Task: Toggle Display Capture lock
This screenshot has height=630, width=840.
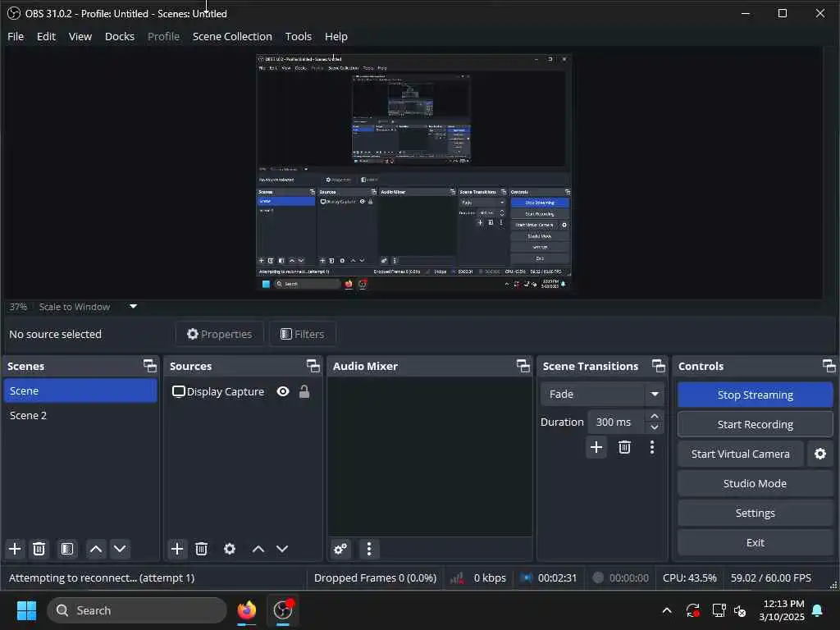Action: (304, 391)
